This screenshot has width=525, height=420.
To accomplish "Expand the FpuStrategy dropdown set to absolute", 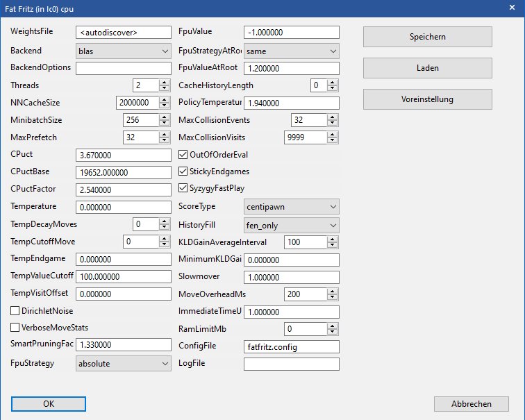I will pyautogui.click(x=123, y=363).
